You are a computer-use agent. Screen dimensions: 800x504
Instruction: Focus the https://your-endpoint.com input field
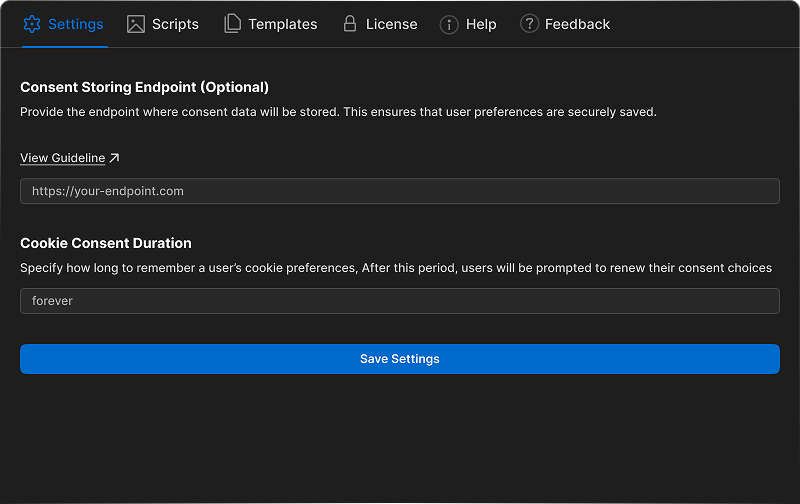click(x=400, y=191)
